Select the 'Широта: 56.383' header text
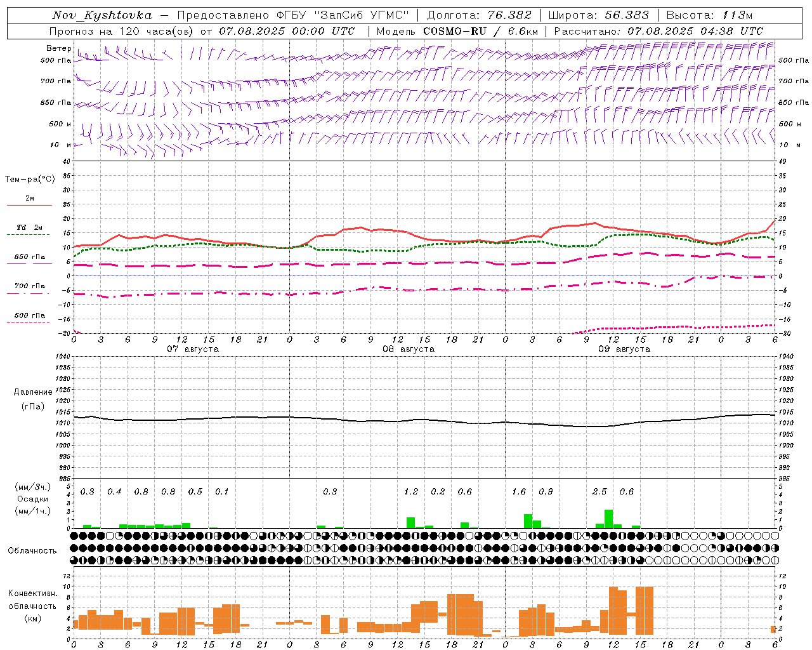This screenshot has width=812, height=650. [x=598, y=15]
